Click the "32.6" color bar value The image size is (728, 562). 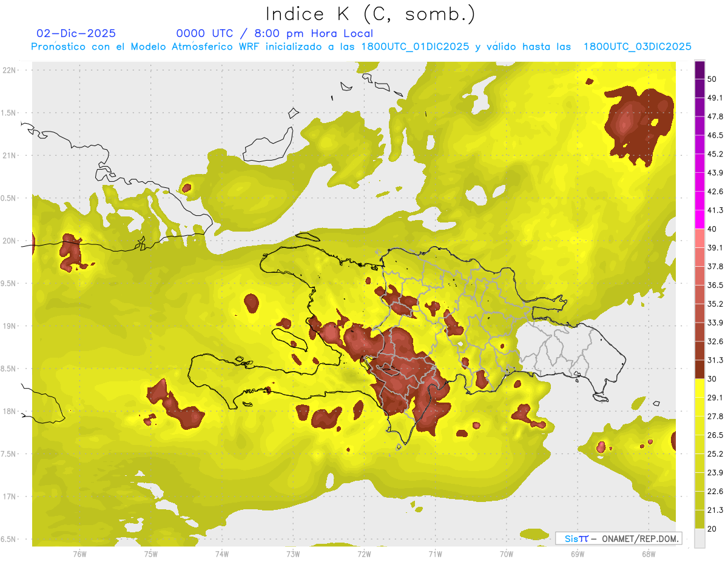(x=715, y=341)
